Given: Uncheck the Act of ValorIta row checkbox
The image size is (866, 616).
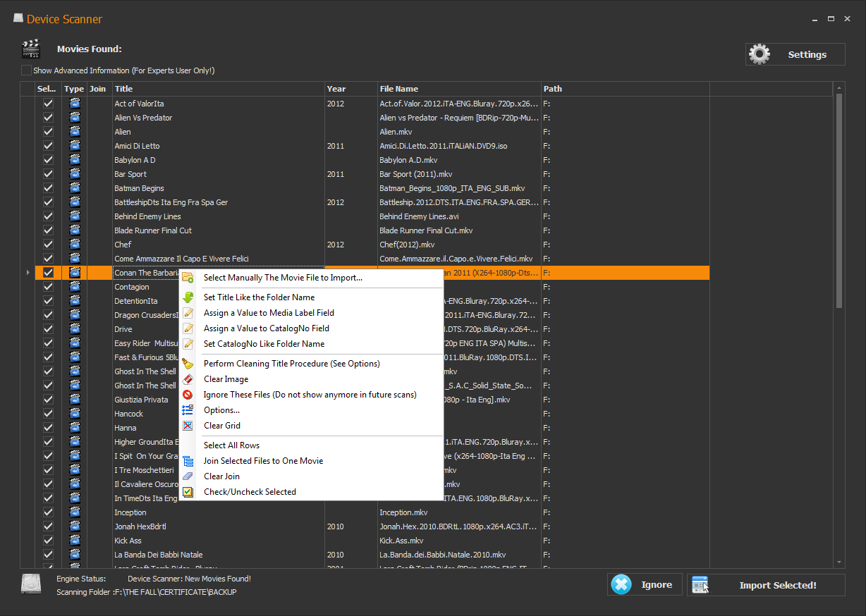Looking at the screenshot, I should click(48, 104).
